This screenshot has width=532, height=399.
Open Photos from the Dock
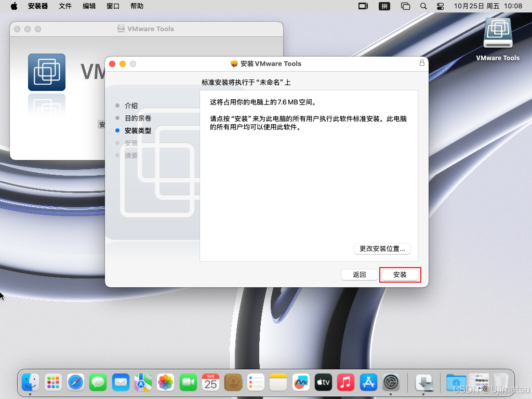166,382
